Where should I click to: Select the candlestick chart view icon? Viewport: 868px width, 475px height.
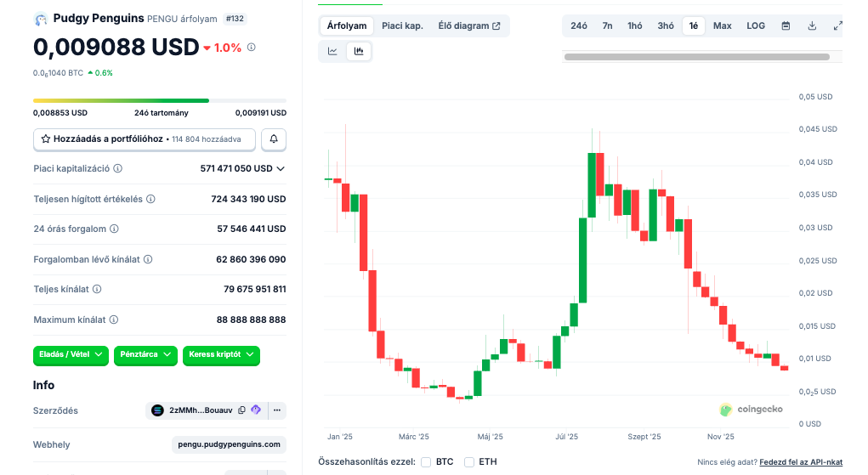359,51
